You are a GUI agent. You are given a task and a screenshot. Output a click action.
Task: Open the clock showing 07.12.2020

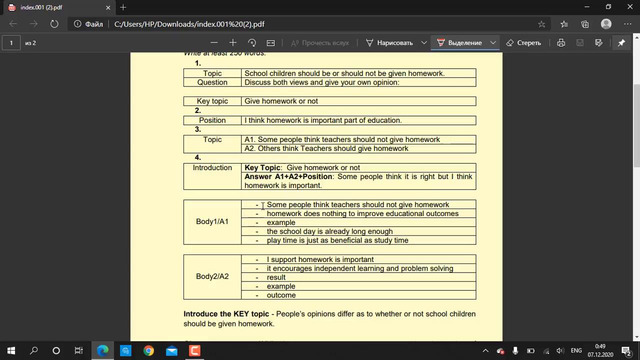click(x=600, y=351)
